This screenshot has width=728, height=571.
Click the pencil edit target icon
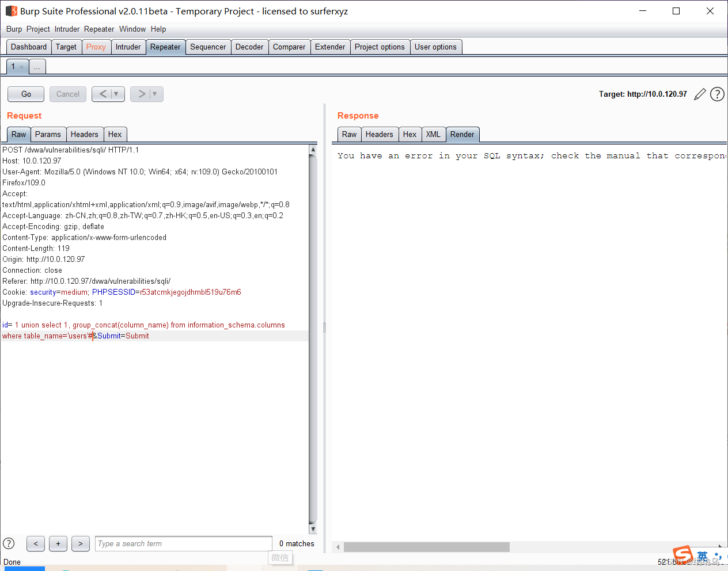[x=700, y=94]
